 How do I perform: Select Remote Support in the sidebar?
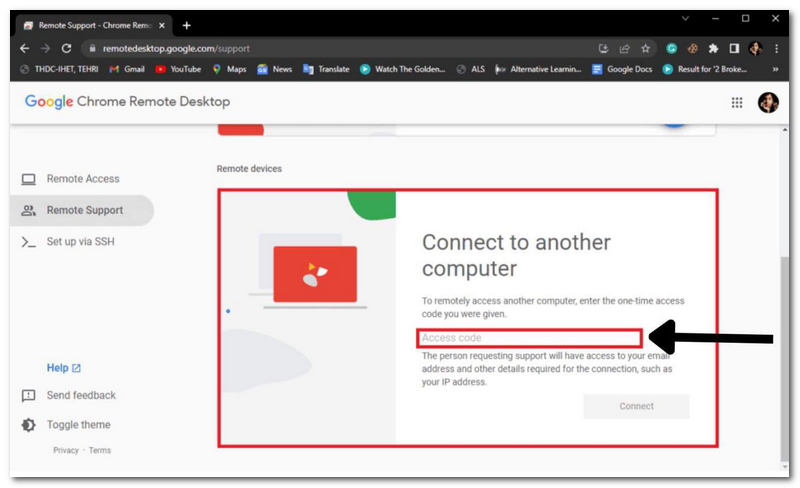click(x=82, y=210)
